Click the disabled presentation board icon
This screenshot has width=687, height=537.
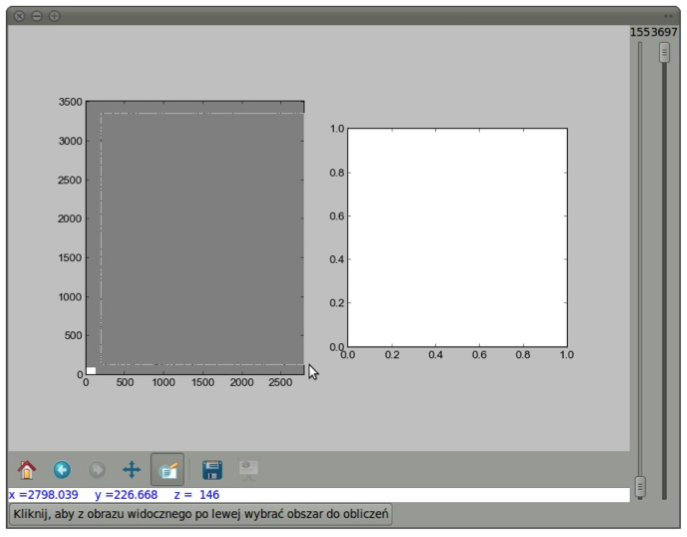pyautogui.click(x=247, y=468)
